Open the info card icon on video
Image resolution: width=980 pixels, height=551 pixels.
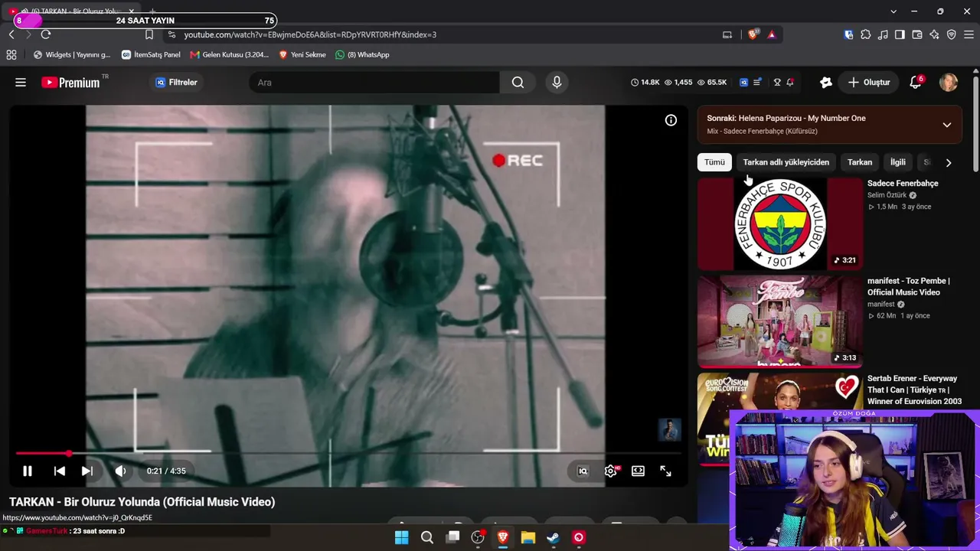pyautogui.click(x=671, y=120)
